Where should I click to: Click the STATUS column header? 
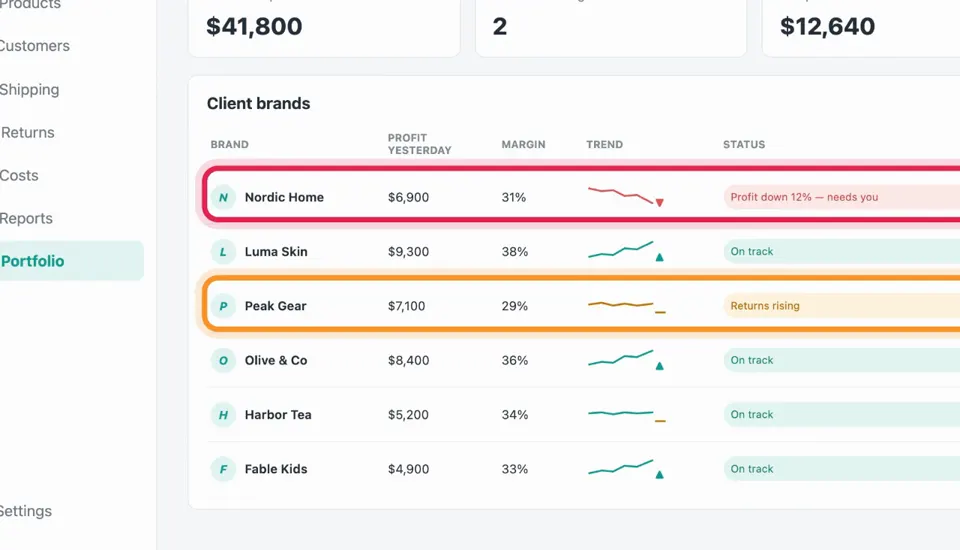point(744,145)
